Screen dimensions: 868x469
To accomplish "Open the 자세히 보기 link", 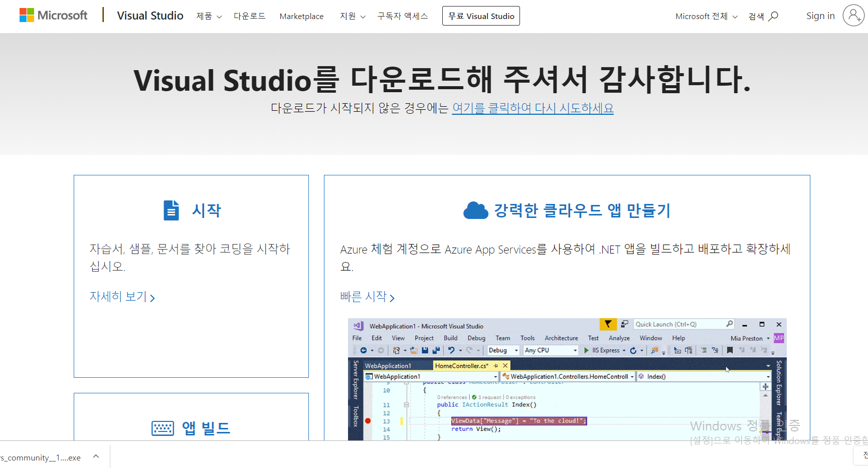I will click(122, 297).
